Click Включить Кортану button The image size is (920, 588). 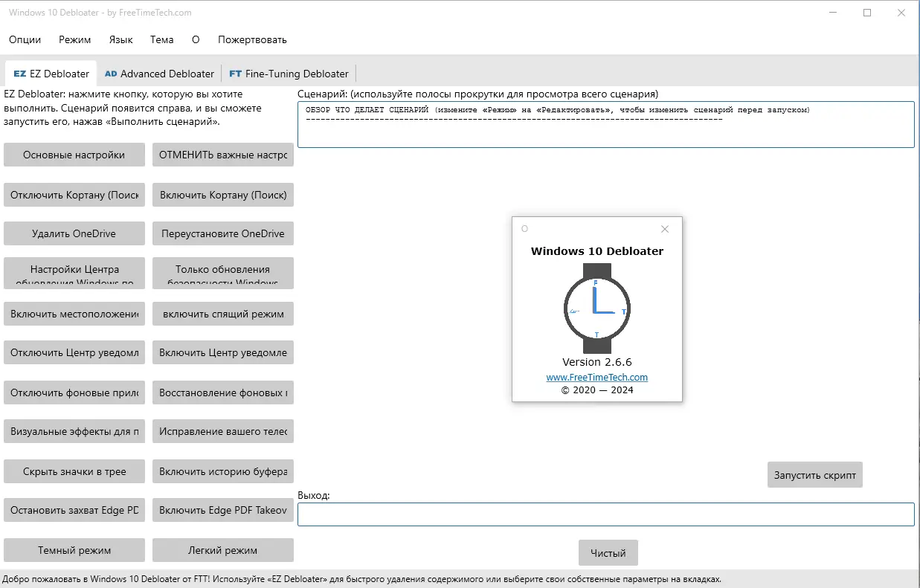click(223, 195)
